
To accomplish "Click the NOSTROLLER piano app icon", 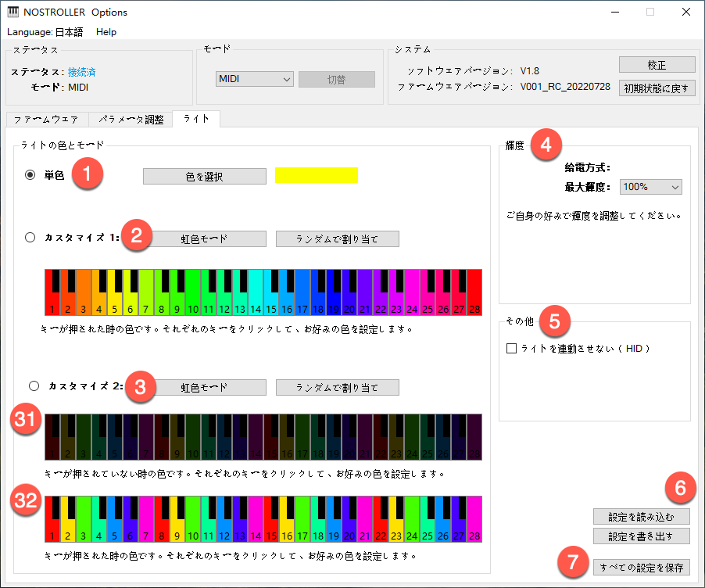I will pos(13,12).
